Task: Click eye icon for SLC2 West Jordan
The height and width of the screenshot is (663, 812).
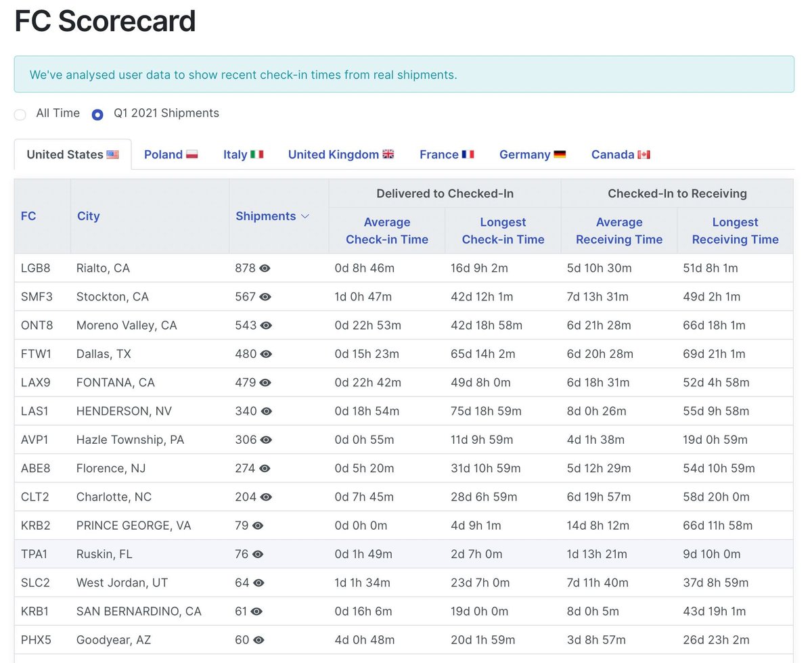Action: (x=258, y=582)
